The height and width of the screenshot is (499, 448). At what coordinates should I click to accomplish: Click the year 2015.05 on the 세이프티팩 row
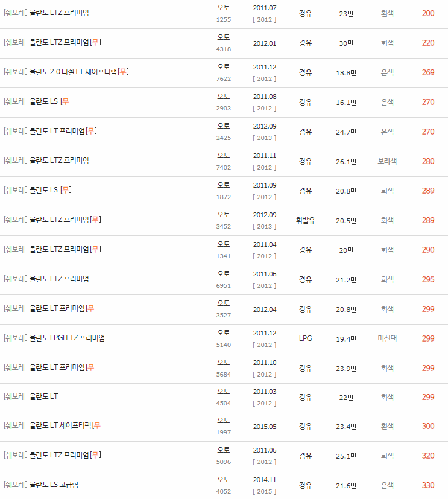pyautogui.click(x=264, y=426)
